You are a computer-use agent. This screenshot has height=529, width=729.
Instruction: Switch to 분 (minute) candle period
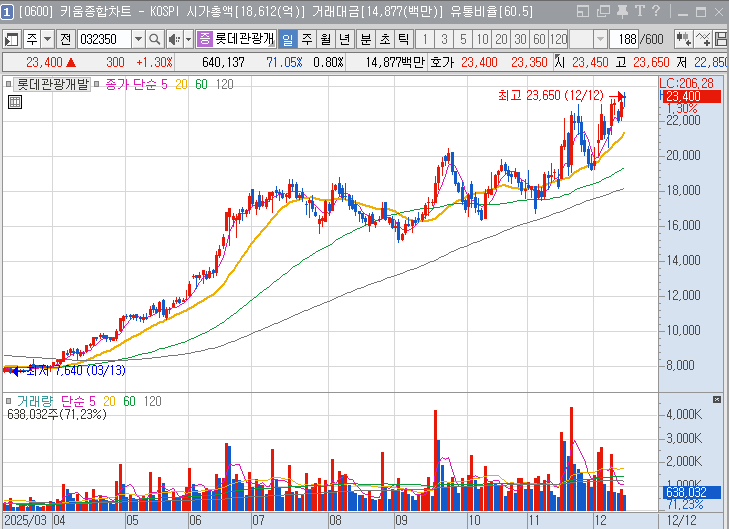[364, 39]
